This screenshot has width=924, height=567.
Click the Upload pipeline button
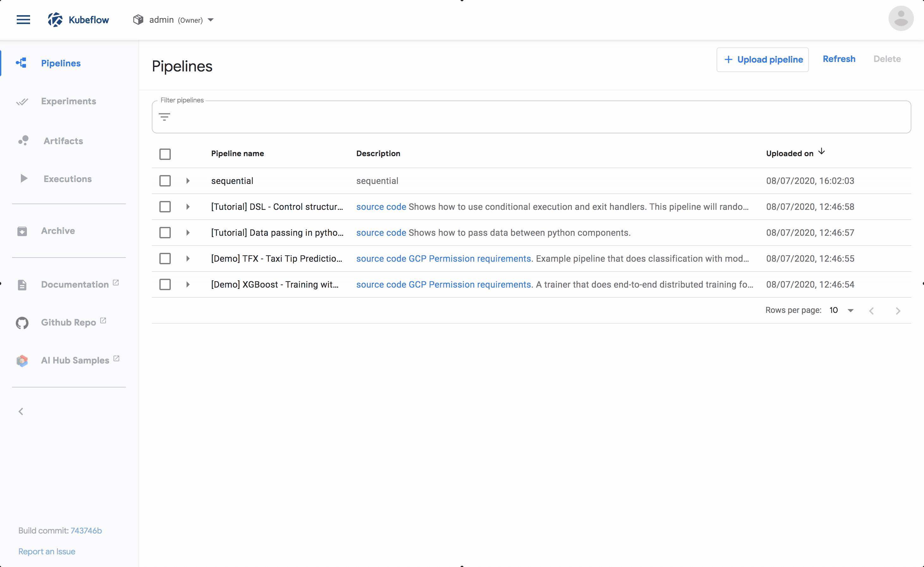click(x=762, y=59)
